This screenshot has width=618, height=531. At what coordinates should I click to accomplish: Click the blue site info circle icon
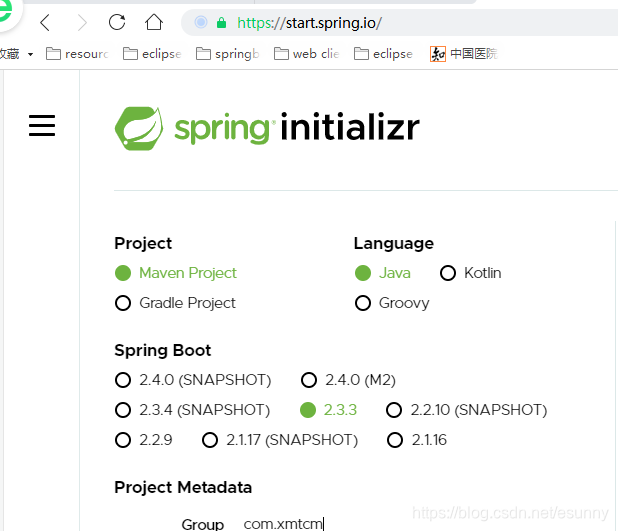coord(201,22)
